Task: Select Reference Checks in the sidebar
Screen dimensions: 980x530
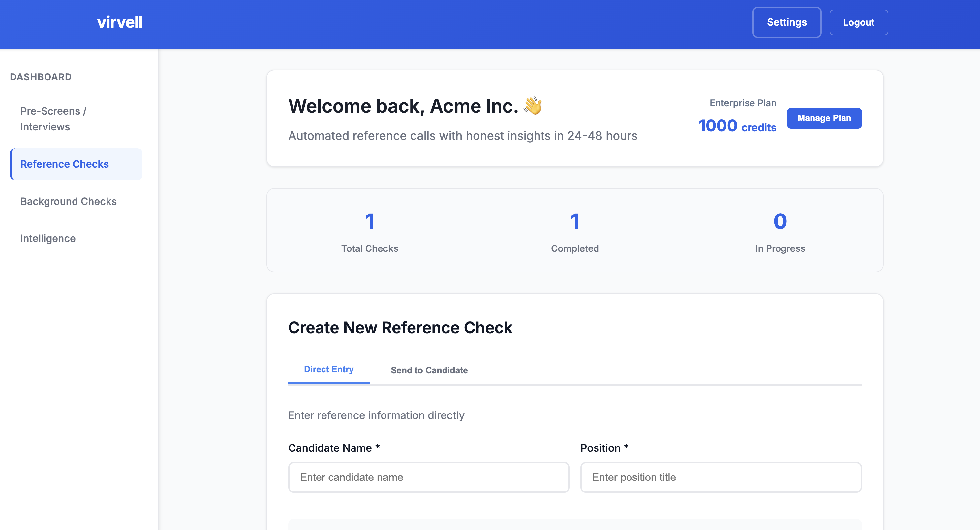Action: (65, 164)
